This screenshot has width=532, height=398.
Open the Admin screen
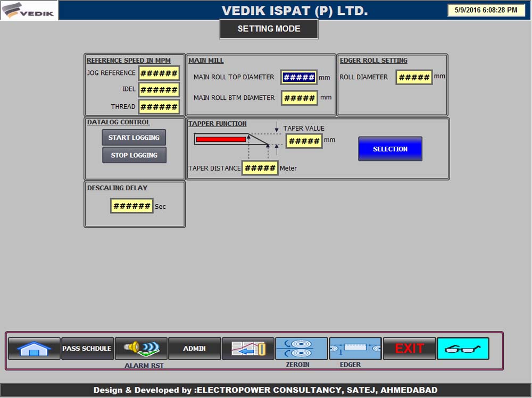(x=194, y=349)
